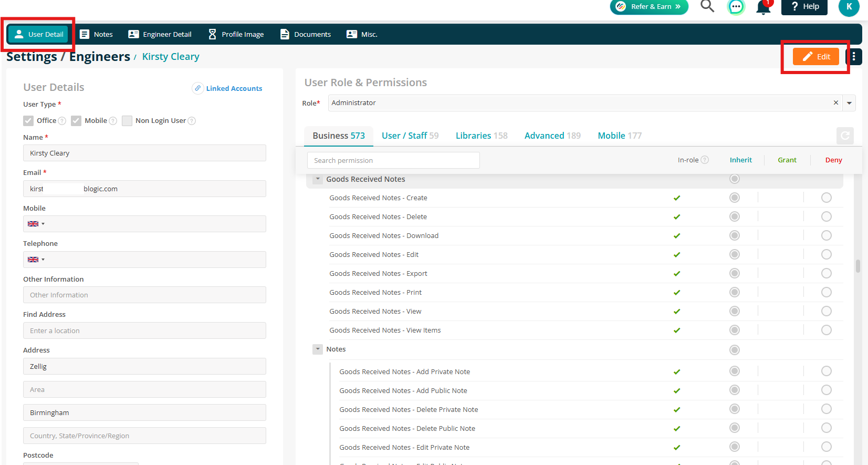
Task: Select Deny for Goods Received Notes - Create
Action: point(826,198)
